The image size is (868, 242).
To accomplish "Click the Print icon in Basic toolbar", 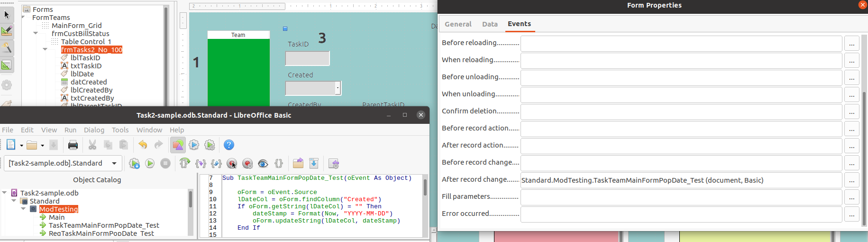I will (73, 145).
